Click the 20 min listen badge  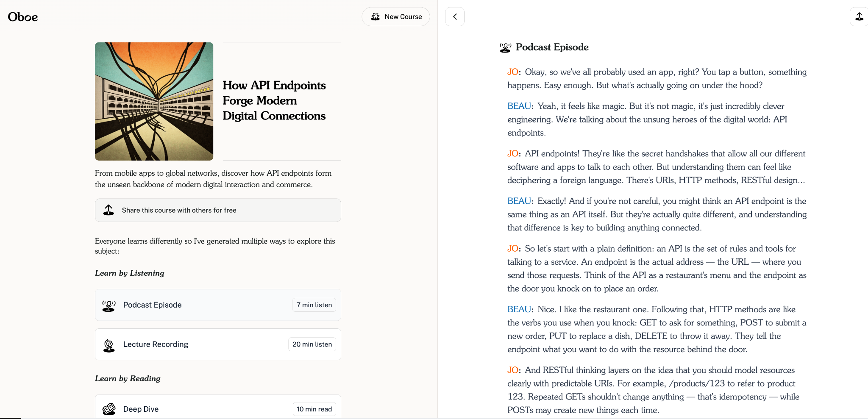tap(312, 344)
